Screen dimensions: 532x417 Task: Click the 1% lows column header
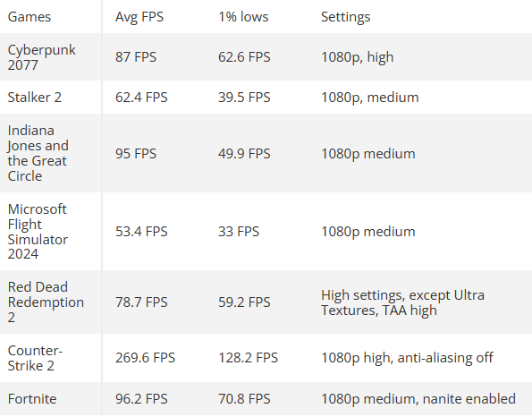pyautogui.click(x=243, y=17)
